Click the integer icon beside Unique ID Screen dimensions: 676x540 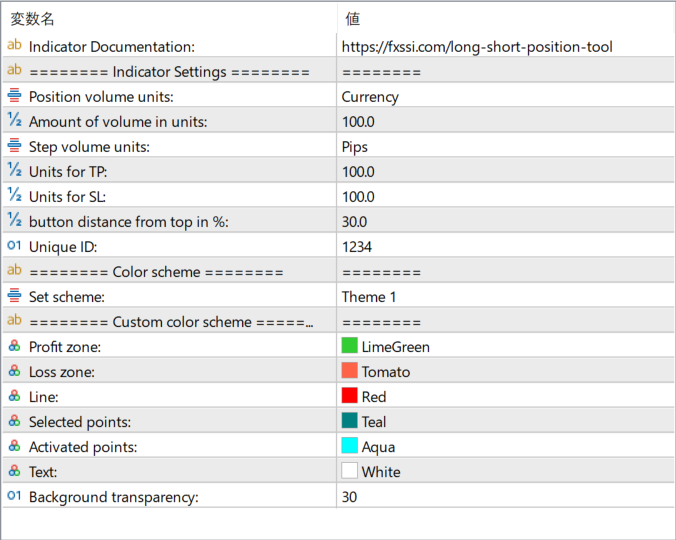click(14, 245)
